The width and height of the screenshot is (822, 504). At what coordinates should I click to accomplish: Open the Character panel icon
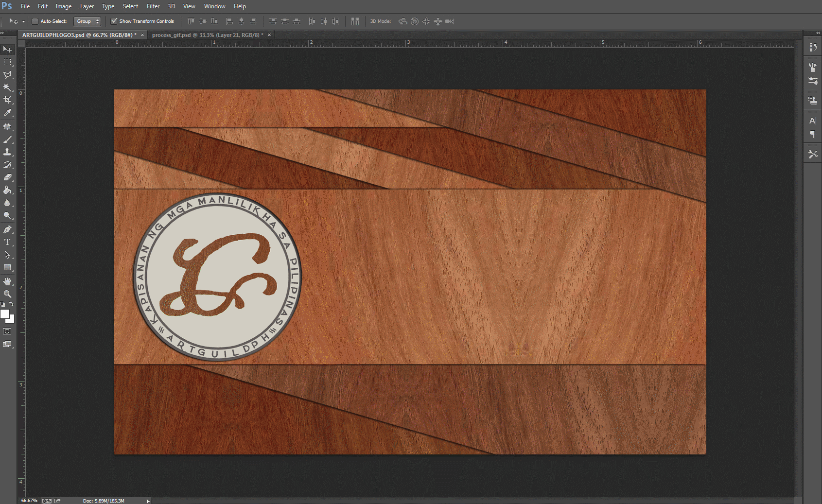point(812,121)
